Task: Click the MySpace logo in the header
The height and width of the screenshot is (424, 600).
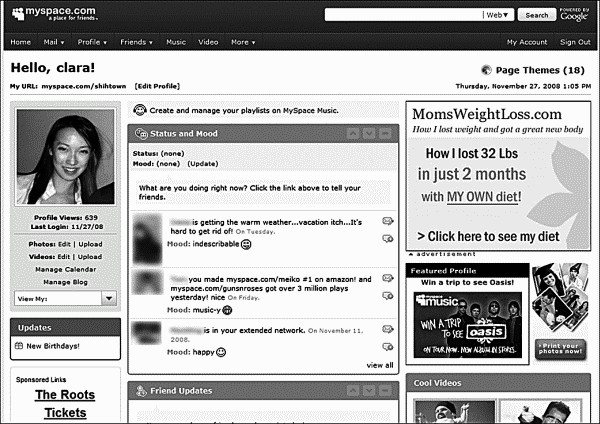Action: (50, 15)
